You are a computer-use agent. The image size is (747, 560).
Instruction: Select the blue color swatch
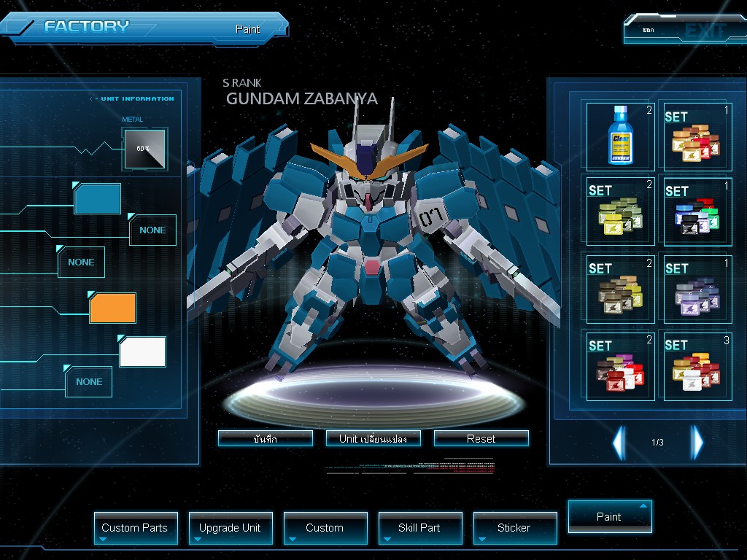[97, 198]
